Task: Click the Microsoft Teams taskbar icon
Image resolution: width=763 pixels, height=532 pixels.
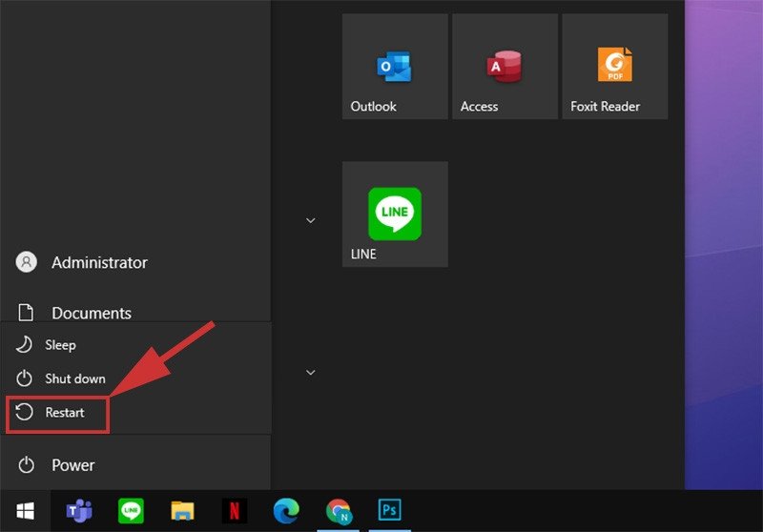Action: [x=79, y=511]
